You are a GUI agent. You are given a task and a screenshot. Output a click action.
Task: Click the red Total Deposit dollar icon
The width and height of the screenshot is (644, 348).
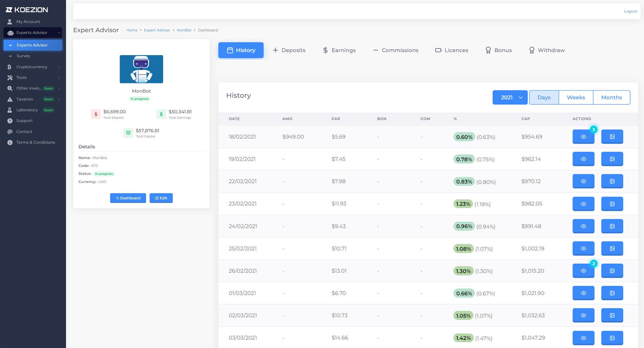(x=96, y=114)
